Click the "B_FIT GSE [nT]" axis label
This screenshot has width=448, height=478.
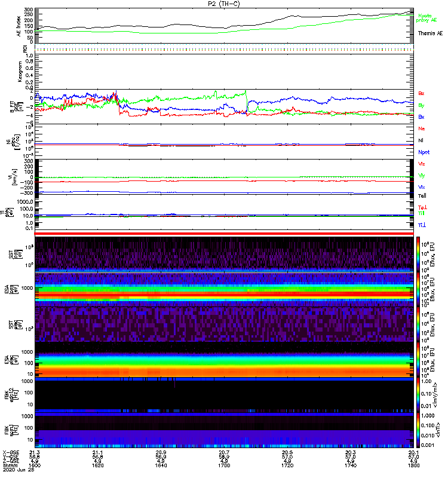tap(17, 107)
